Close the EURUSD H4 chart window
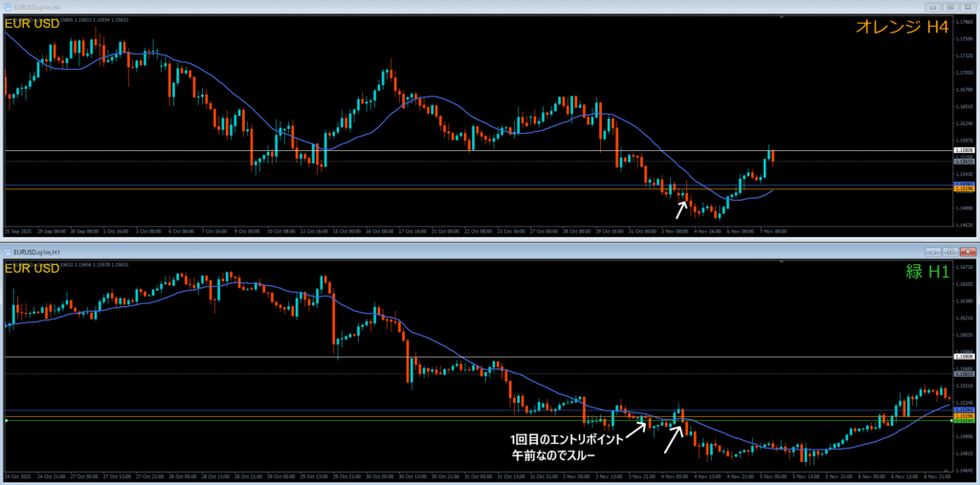 pyautogui.click(x=967, y=7)
